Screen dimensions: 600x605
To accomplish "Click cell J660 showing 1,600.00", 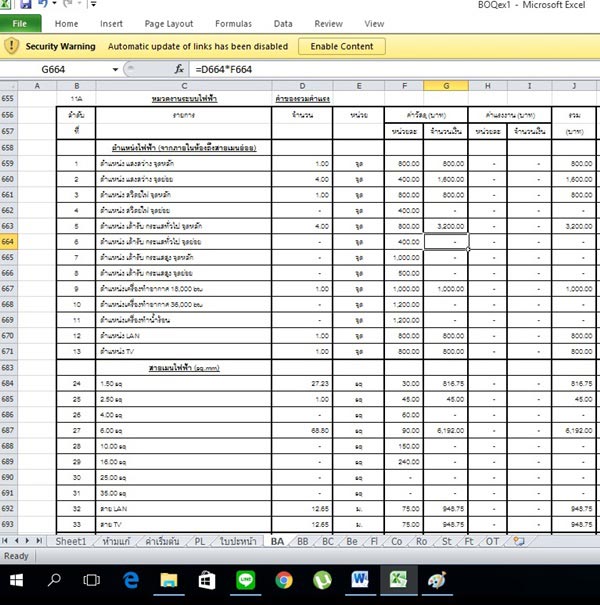I will click(x=574, y=179).
